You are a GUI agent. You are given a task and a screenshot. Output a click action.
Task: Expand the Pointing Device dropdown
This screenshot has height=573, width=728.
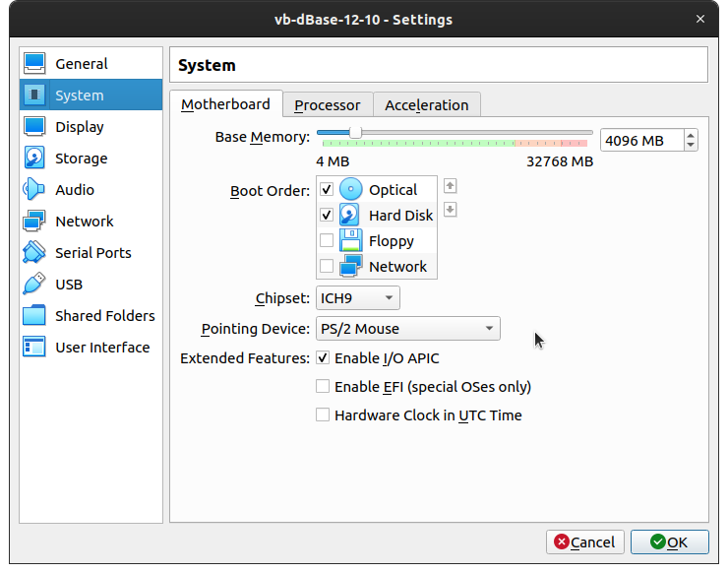pos(407,329)
